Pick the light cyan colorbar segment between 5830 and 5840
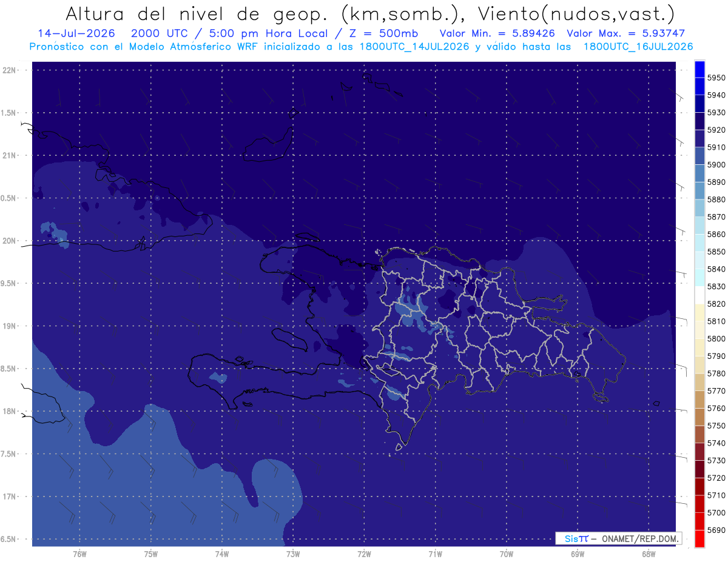Screen dimensions: 728x562 [699, 278]
